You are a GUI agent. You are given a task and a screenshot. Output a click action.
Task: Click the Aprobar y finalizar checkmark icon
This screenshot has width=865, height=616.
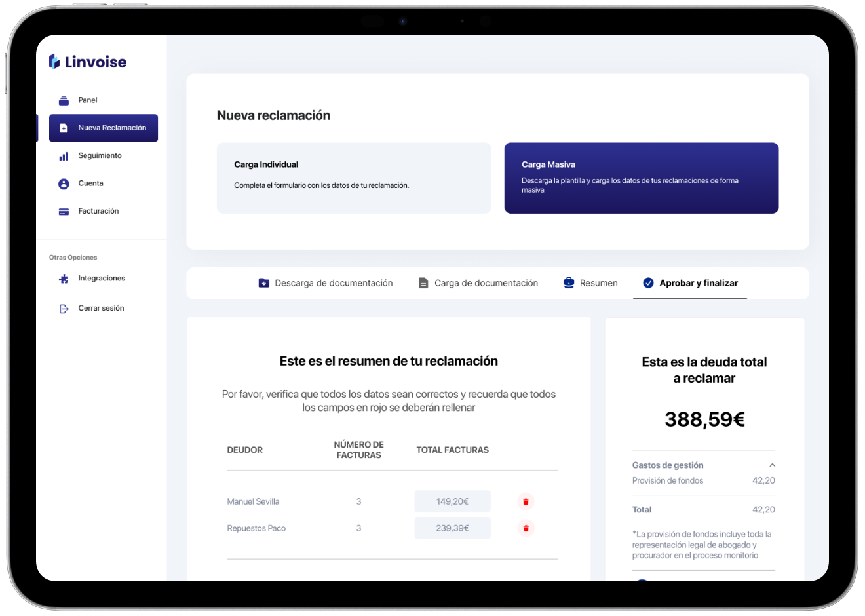(648, 283)
